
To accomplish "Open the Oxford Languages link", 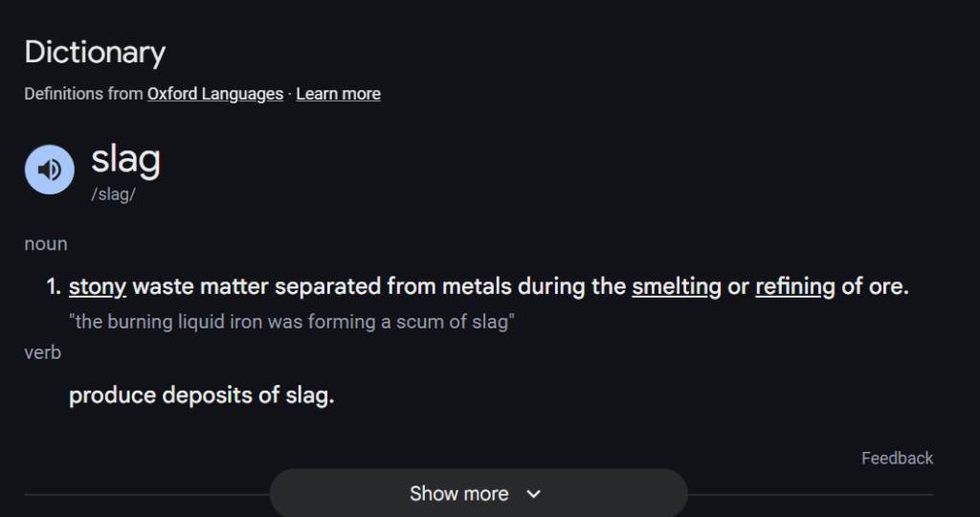I will click(215, 94).
